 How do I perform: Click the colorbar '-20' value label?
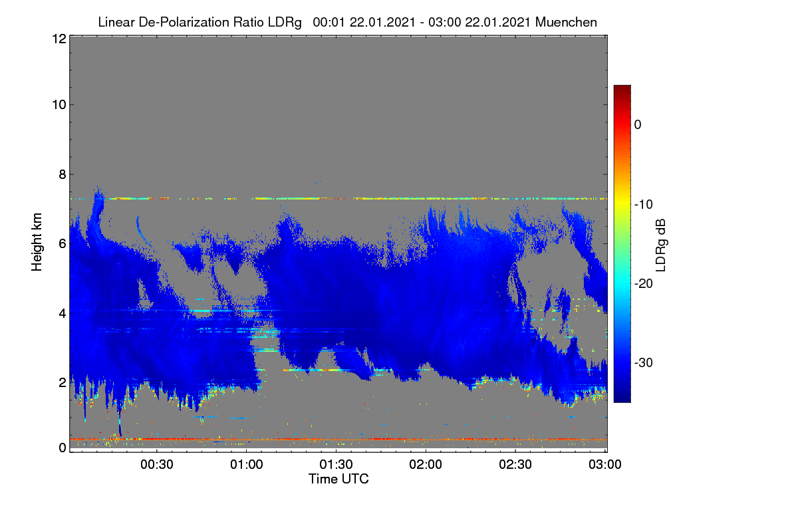pyautogui.click(x=644, y=283)
